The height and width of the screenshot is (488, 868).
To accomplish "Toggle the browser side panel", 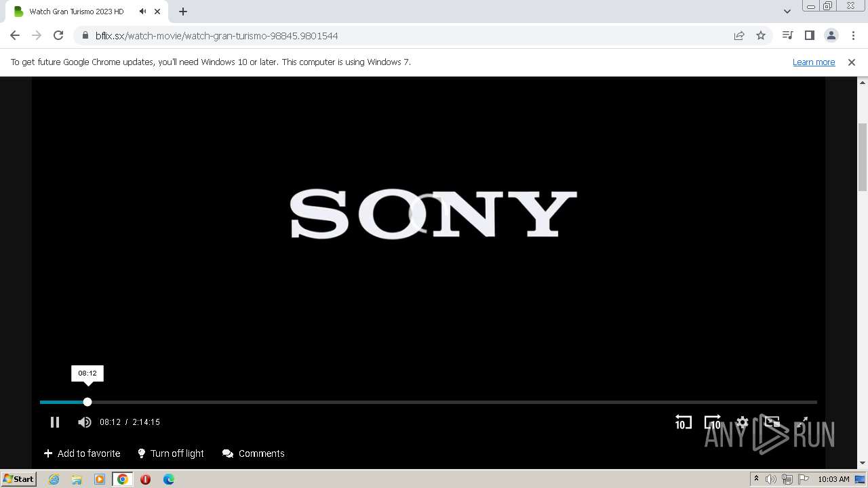I will [809, 35].
